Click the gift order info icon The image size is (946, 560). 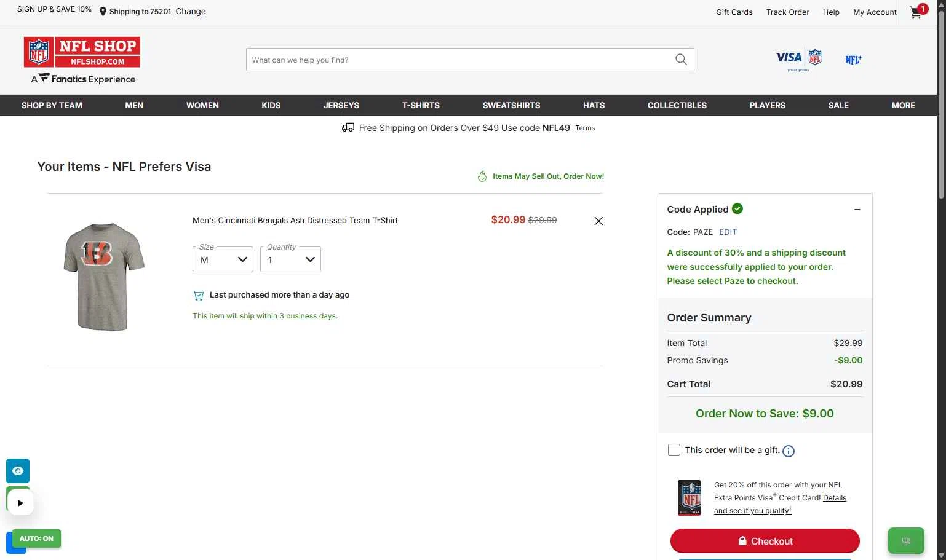point(789,451)
